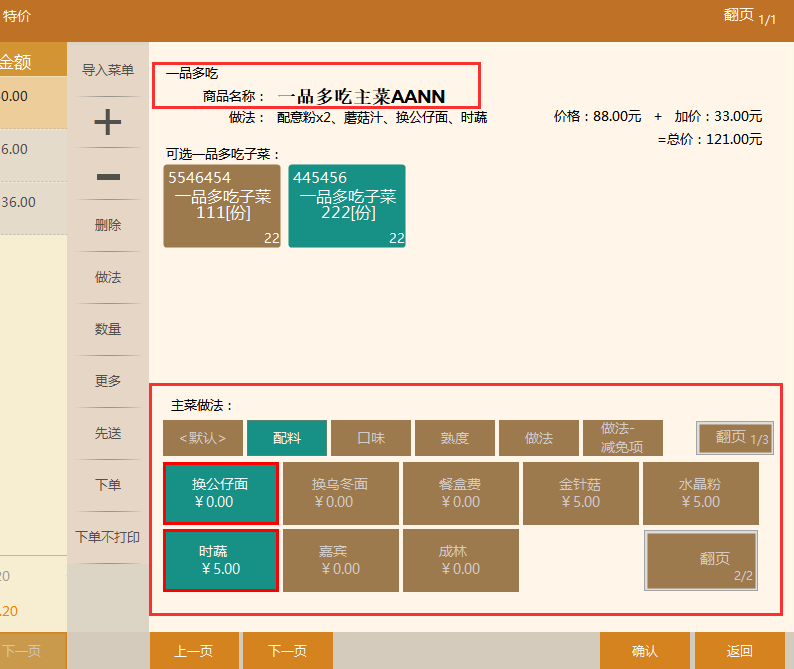Viewport: 794px width, 669px height.
Task: Click the minus icon to decrease quantity
Action: [107, 177]
